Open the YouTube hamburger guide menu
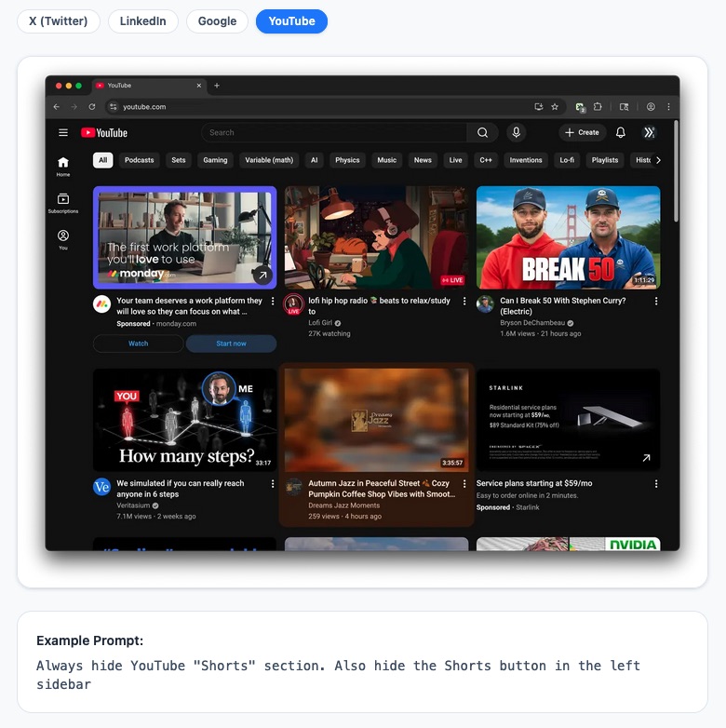726x728 pixels. [x=63, y=133]
